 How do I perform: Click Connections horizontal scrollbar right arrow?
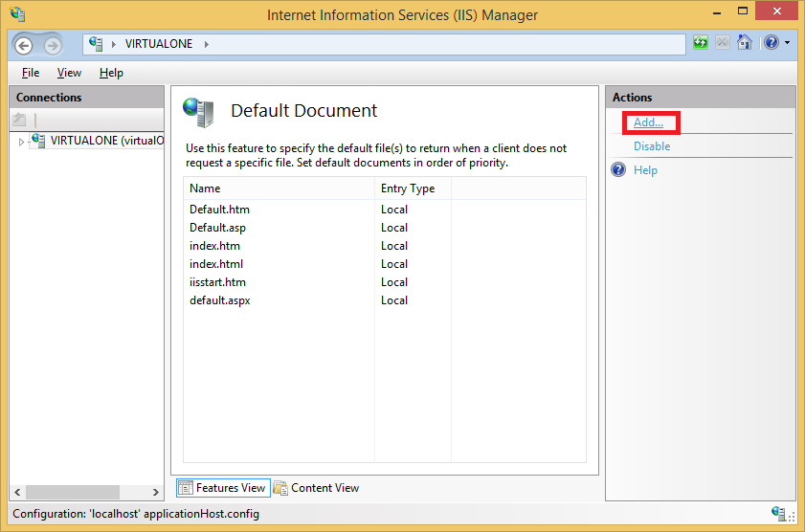click(x=156, y=493)
